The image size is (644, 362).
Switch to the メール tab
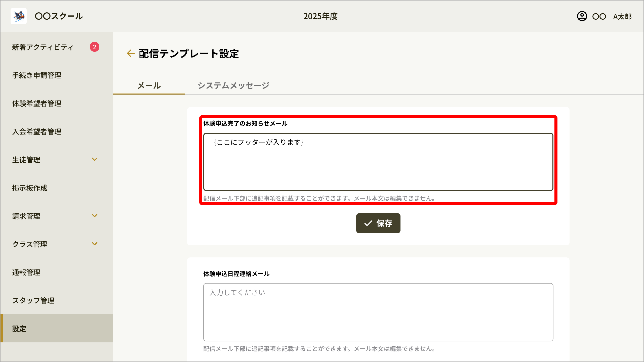149,85
